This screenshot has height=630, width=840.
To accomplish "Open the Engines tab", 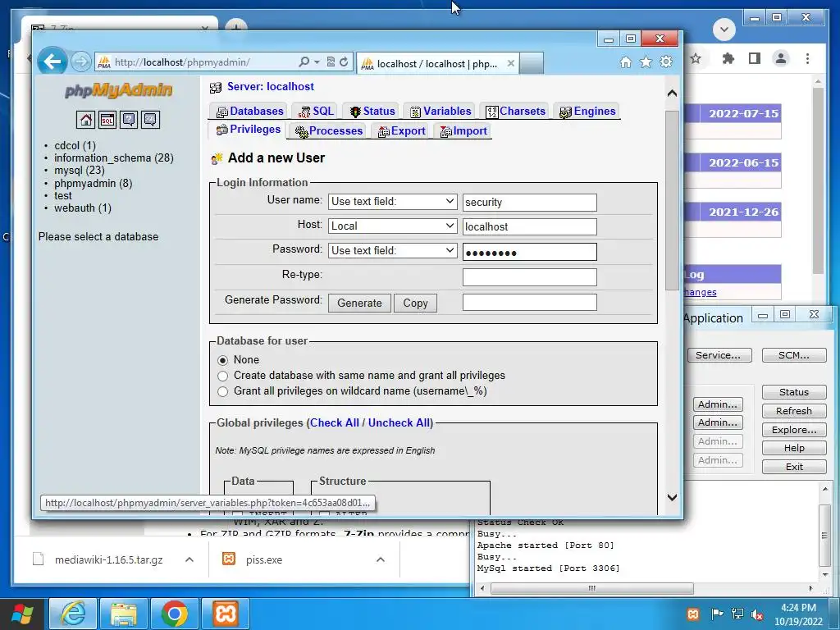I will coord(587,111).
